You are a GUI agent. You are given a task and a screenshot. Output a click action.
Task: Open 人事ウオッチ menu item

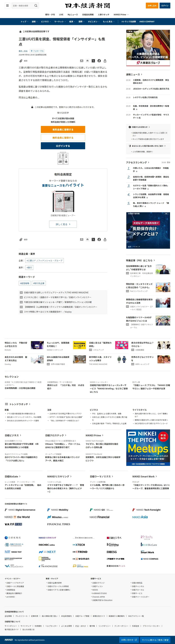[x=104, y=14]
